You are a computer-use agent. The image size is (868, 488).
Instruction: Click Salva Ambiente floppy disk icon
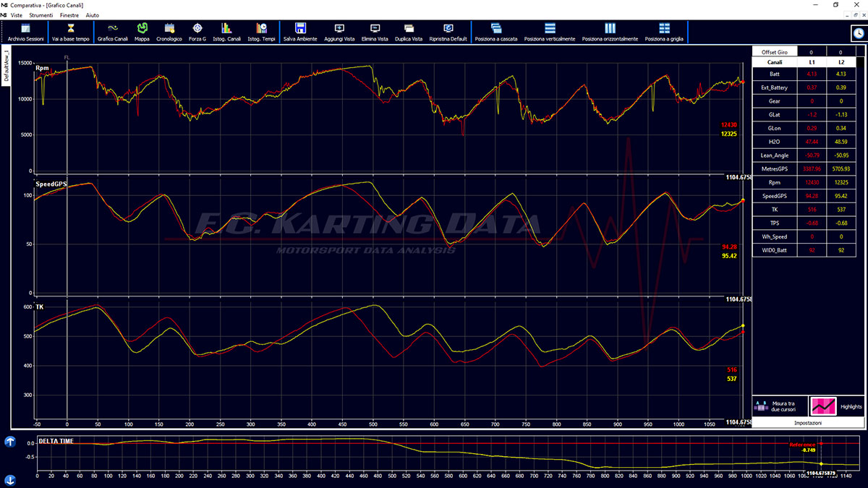point(299,31)
